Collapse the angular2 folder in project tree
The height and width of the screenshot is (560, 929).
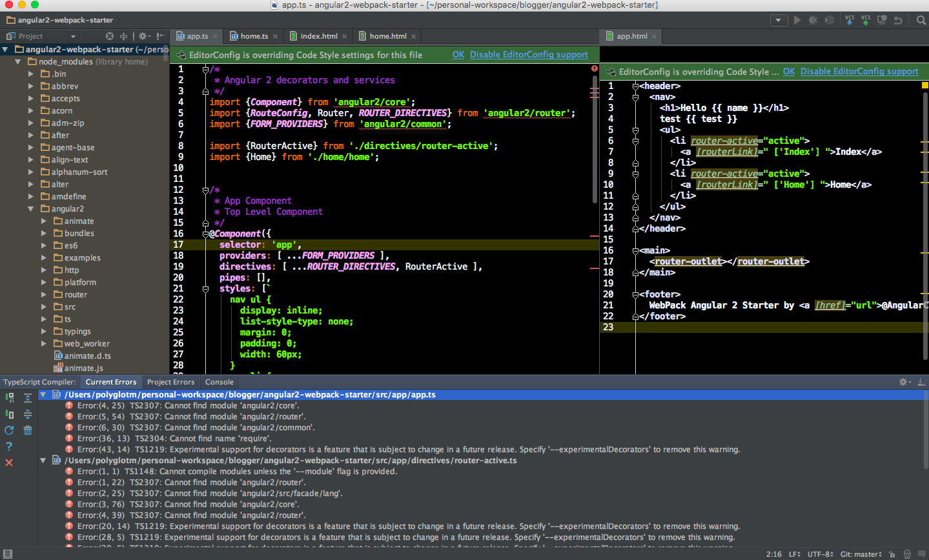click(31, 209)
